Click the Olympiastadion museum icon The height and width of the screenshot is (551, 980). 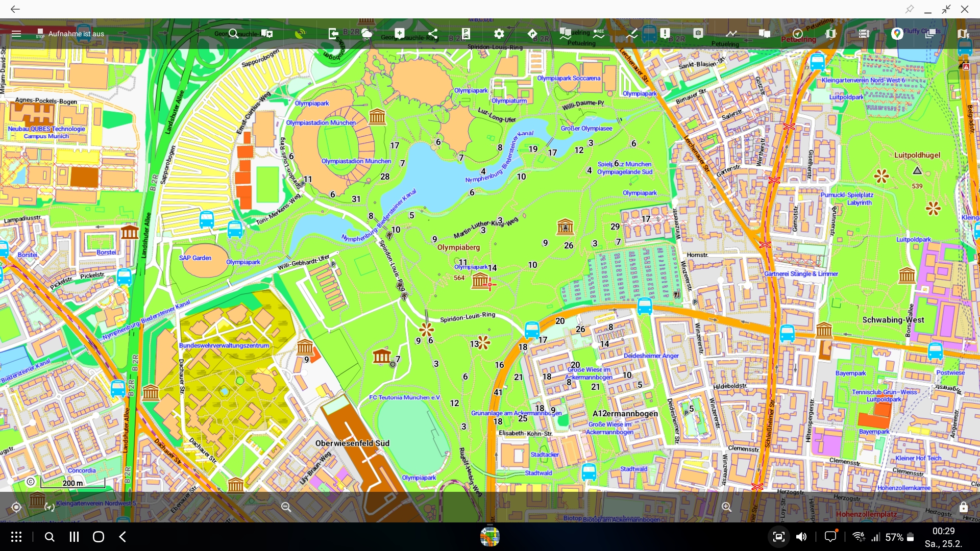click(x=377, y=117)
